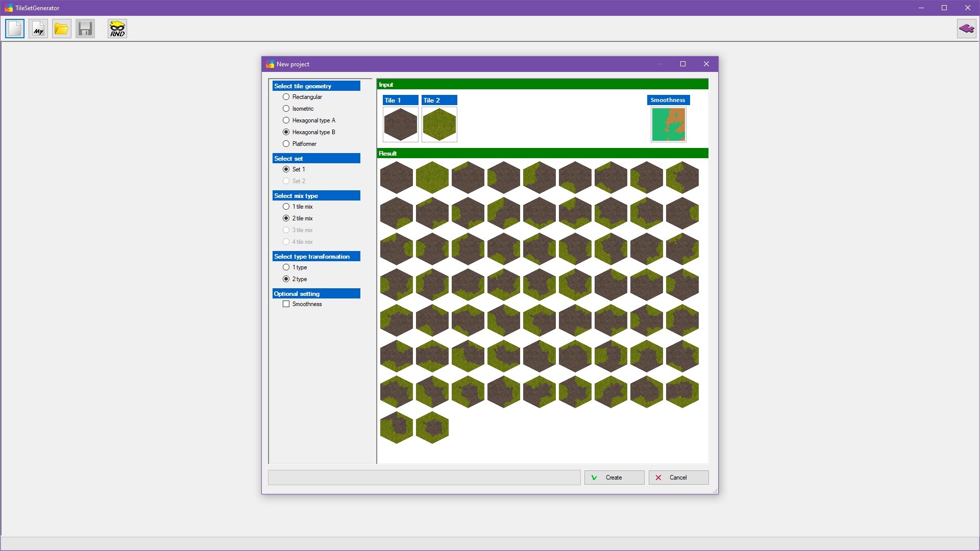Select the Isometric tile geometry

click(x=286, y=108)
